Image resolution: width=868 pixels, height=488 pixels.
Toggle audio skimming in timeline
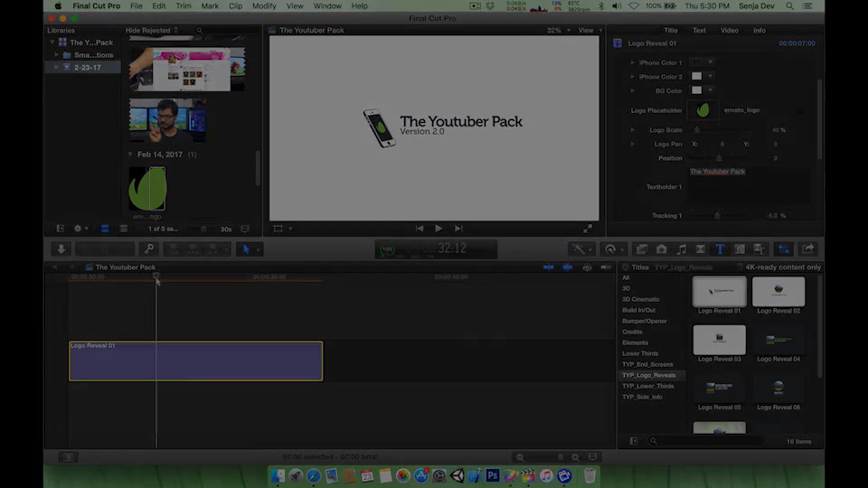pos(568,267)
